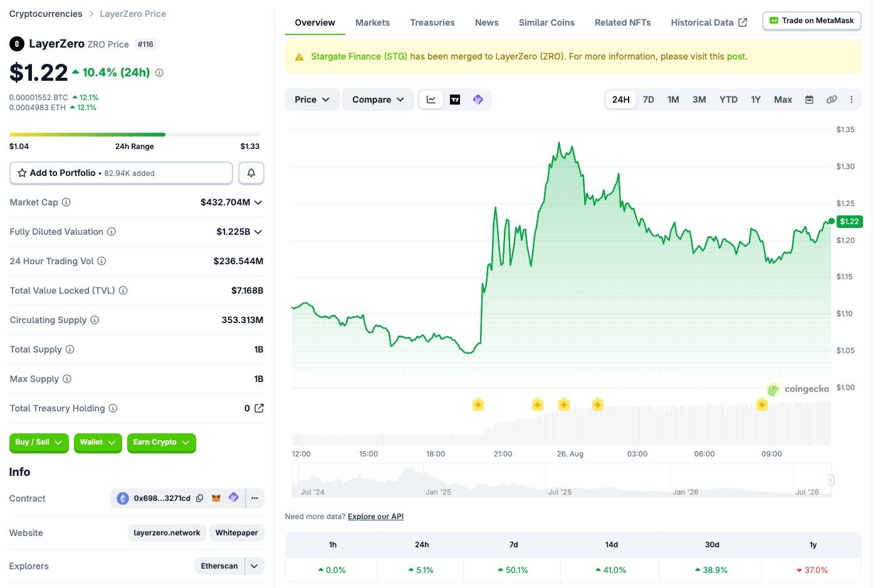Viewport: 873px width, 588px height.
Task: Copy the chart share link icon
Action: (832, 100)
